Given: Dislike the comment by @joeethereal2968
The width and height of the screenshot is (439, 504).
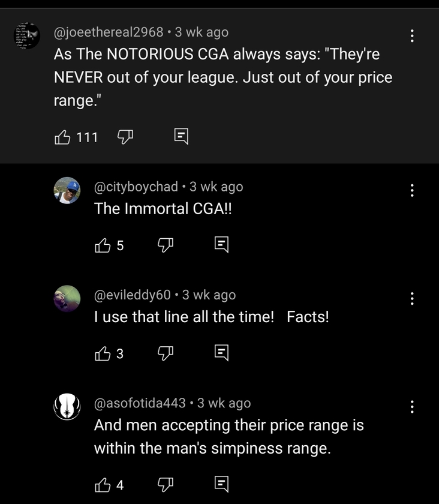Looking at the screenshot, I should point(124,137).
